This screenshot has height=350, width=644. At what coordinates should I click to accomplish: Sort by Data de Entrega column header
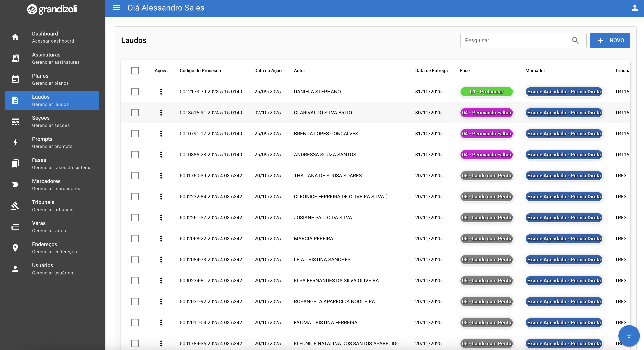[x=431, y=70]
